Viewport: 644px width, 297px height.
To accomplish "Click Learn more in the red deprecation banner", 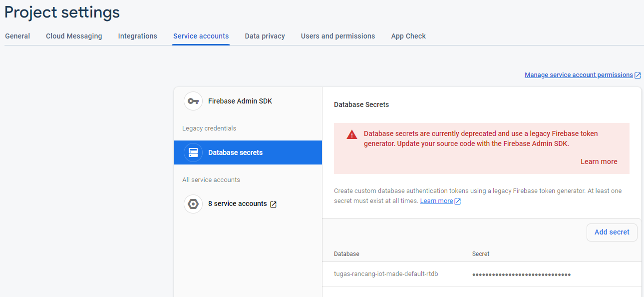I will [x=599, y=161].
